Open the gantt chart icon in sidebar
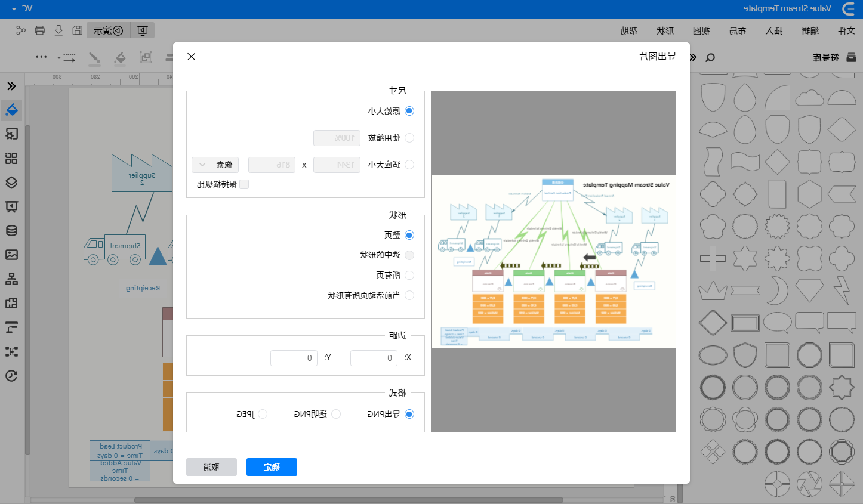This screenshot has width=863, height=504. click(x=11, y=327)
